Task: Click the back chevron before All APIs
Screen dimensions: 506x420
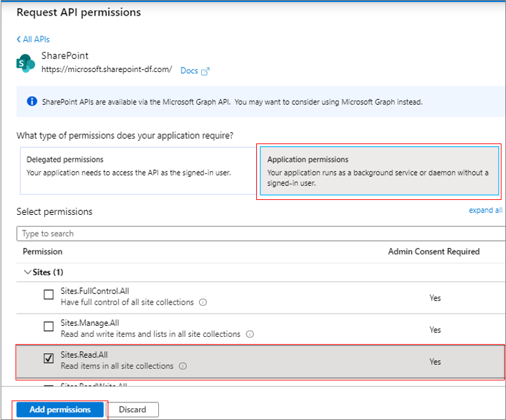Action: point(19,40)
